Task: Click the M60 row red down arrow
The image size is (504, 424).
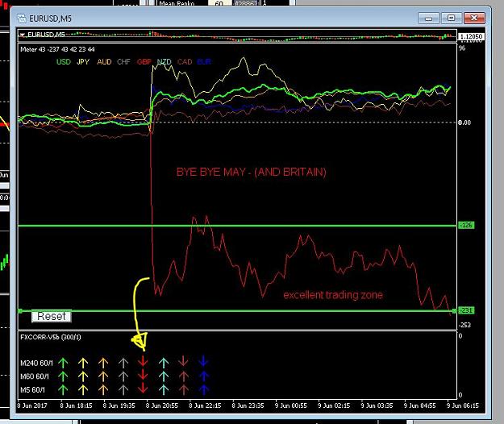Action: coord(143,375)
